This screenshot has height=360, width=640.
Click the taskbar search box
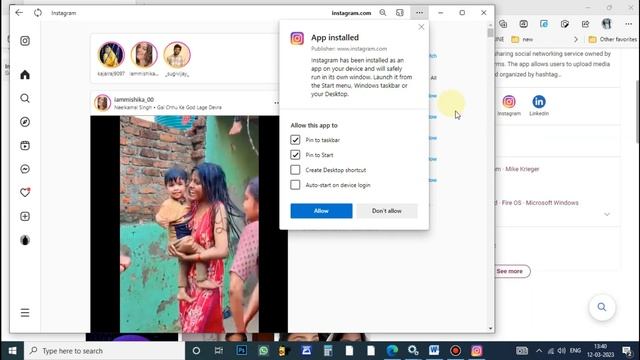point(105,351)
